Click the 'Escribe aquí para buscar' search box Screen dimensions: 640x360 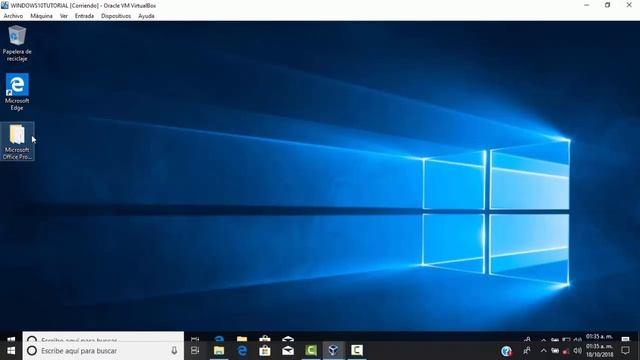(103, 351)
